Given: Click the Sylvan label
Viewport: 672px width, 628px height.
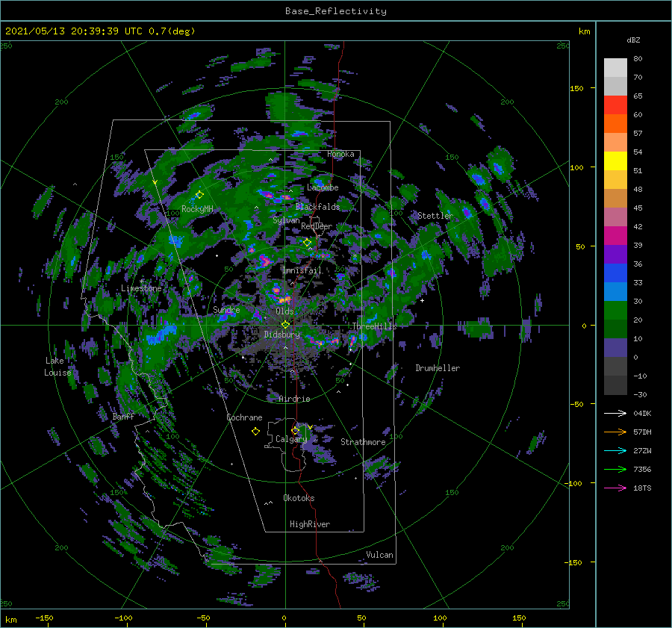Looking at the screenshot, I should (286, 220).
